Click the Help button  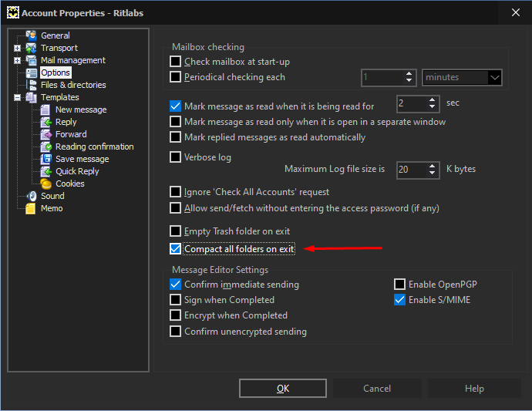(x=474, y=389)
